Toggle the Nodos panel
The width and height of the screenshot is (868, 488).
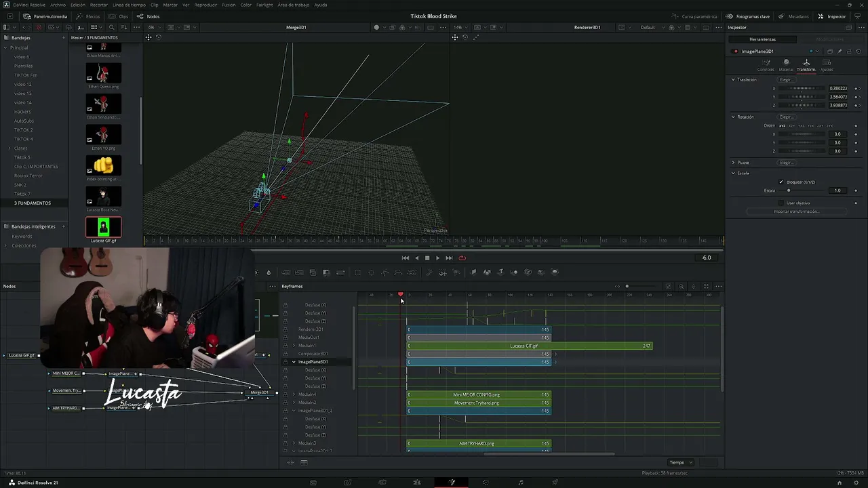click(x=149, y=16)
